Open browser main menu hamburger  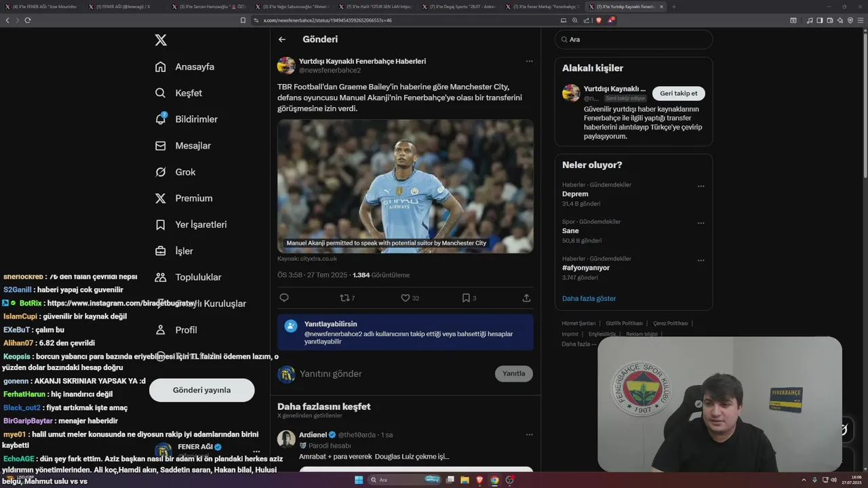point(861,20)
